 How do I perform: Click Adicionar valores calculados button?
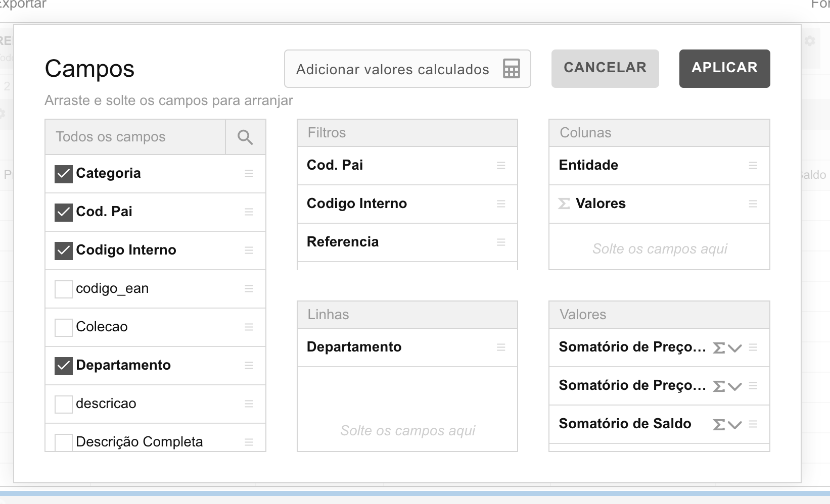tap(393, 69)
